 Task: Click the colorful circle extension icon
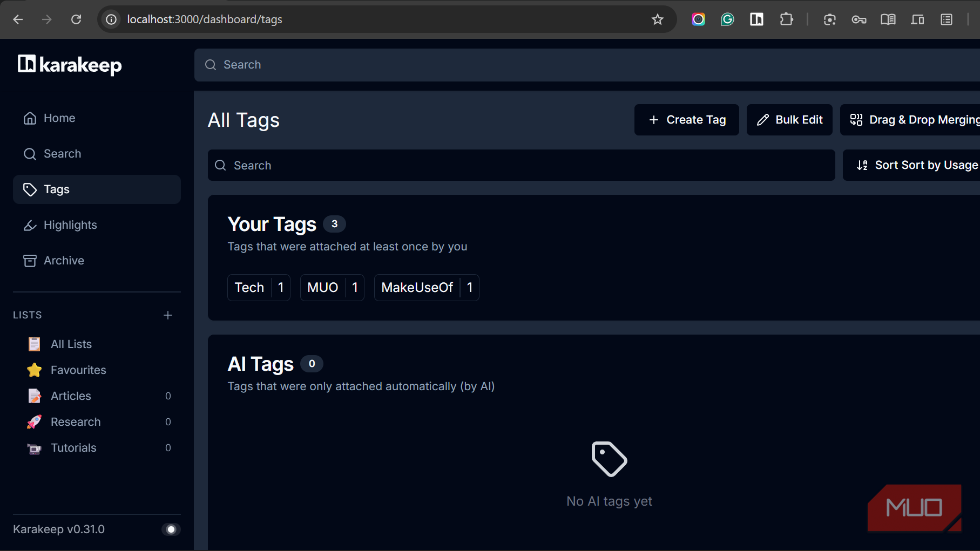coord(698,19)
